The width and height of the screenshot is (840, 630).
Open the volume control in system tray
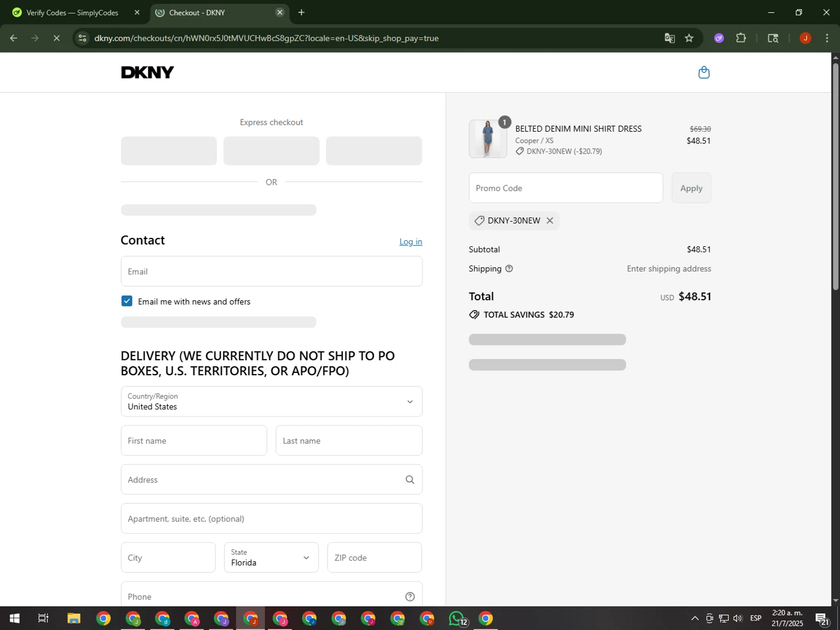coord(738,618)
